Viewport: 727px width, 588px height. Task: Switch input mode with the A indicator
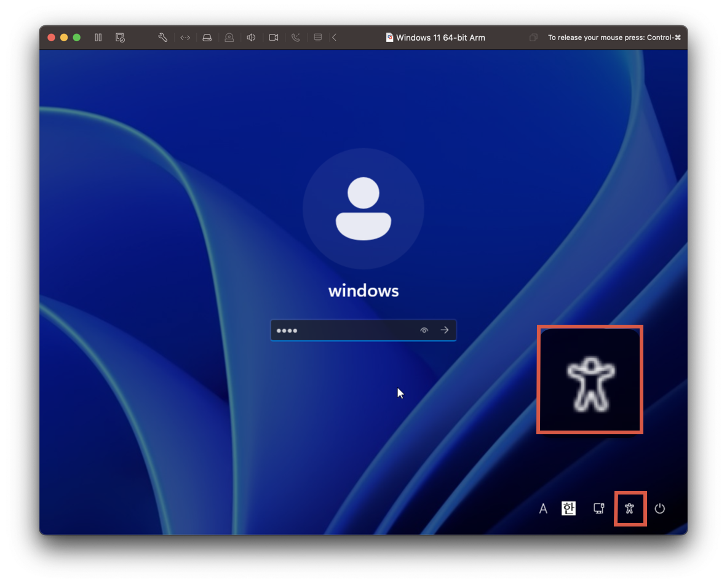click(543, 509)
